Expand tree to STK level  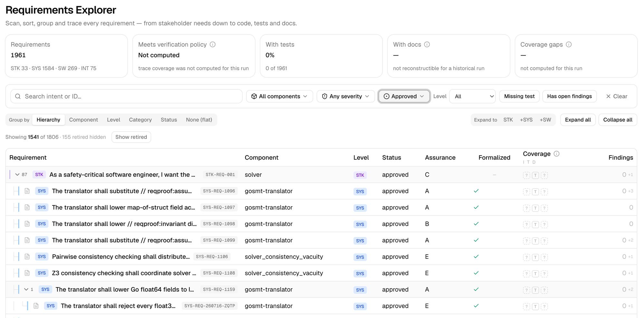(508, 120)
